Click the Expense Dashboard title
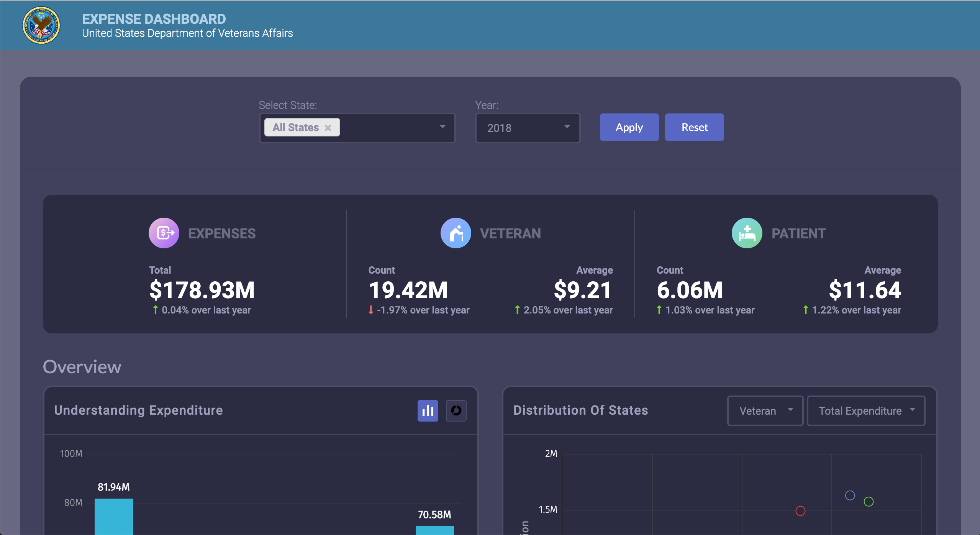The image size is (980, 535). pos(154,19)
